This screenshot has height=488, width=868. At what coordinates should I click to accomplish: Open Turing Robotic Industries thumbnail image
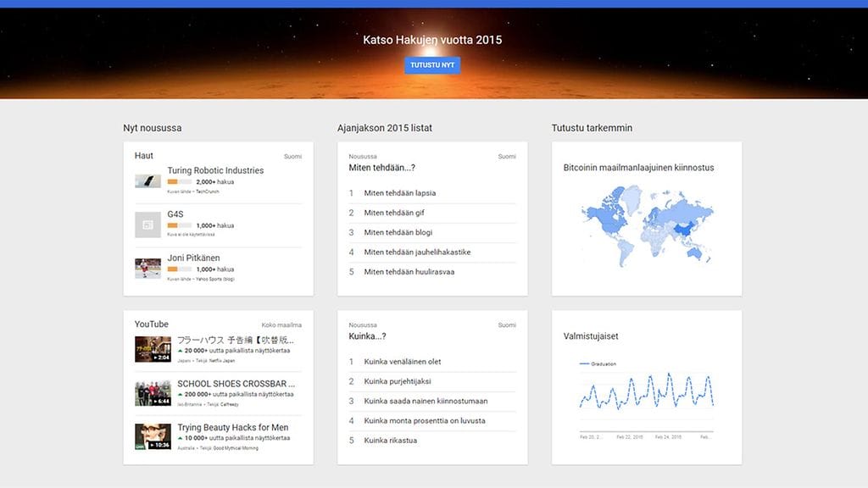[x=147, y=181]
